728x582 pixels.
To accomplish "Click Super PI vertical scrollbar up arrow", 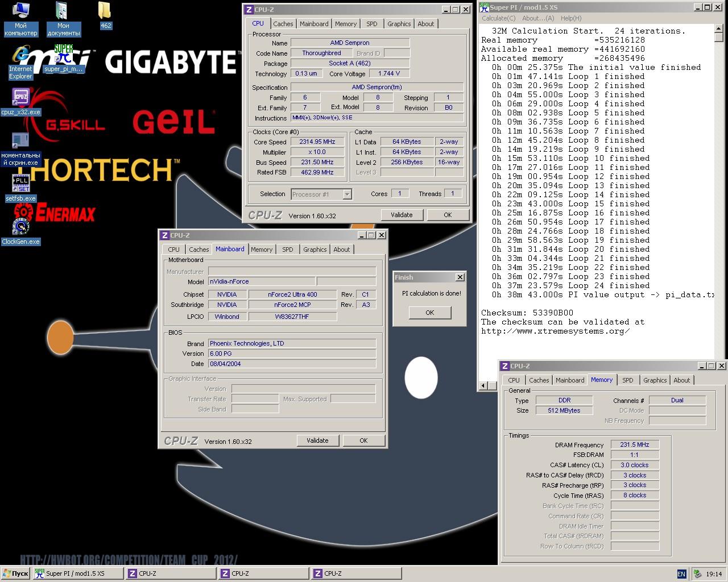I will (719, 28).
